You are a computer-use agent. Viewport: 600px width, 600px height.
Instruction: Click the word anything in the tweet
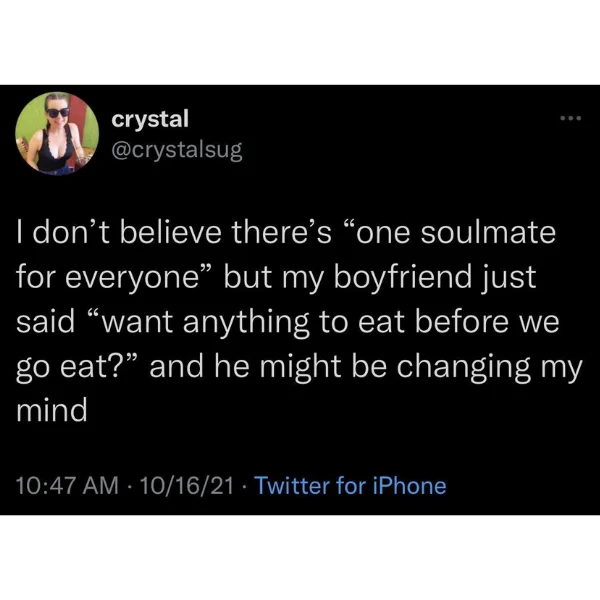tap(246, 323)
